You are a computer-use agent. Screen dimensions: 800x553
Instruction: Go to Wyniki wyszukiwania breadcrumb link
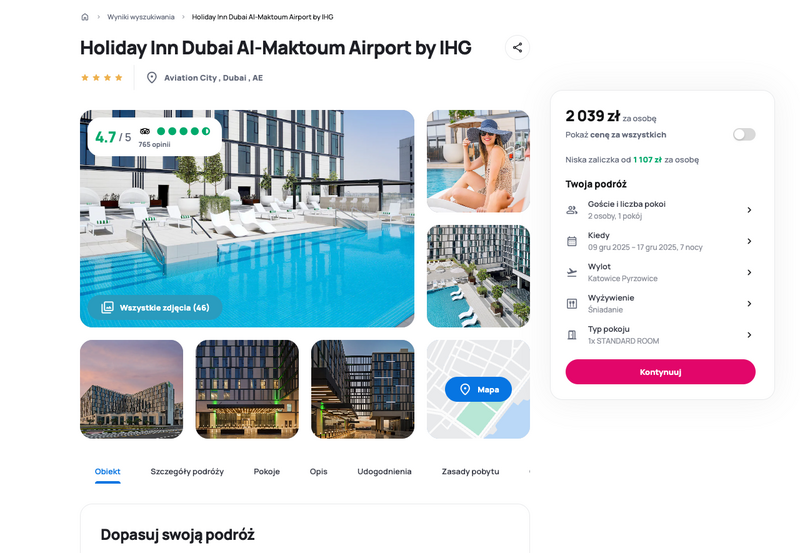click(x=141, y=17)
